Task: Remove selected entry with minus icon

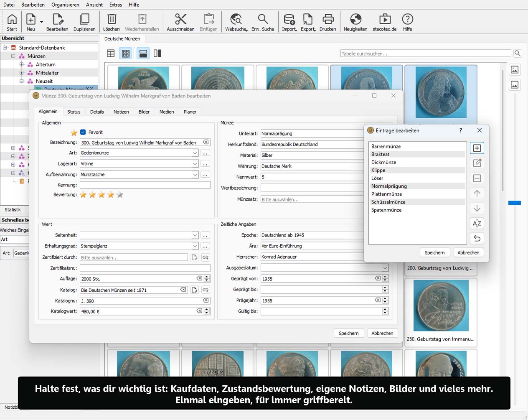Action: click(x=477, y=178)
